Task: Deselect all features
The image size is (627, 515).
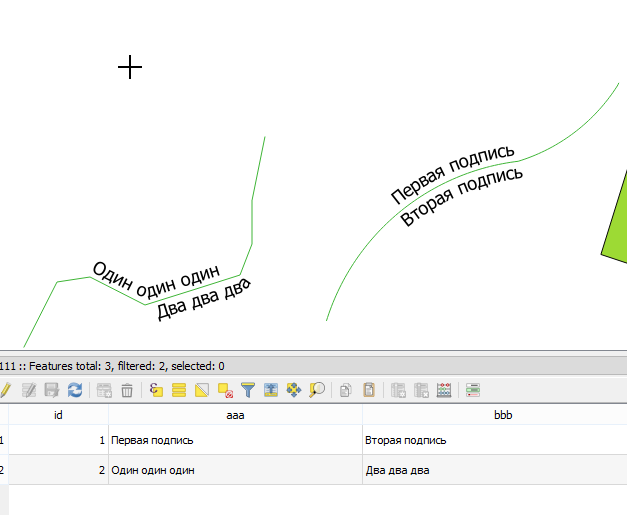Action: click(225, 389)
